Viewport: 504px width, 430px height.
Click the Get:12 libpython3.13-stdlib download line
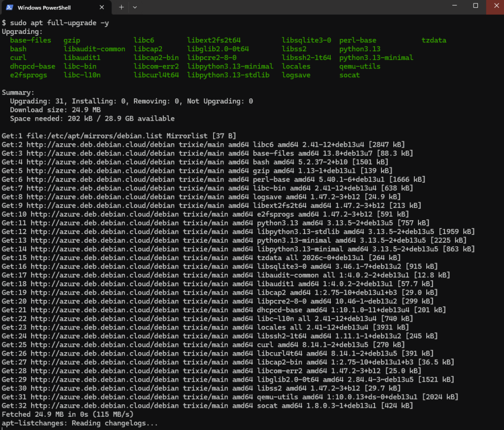tap(238, 232)
